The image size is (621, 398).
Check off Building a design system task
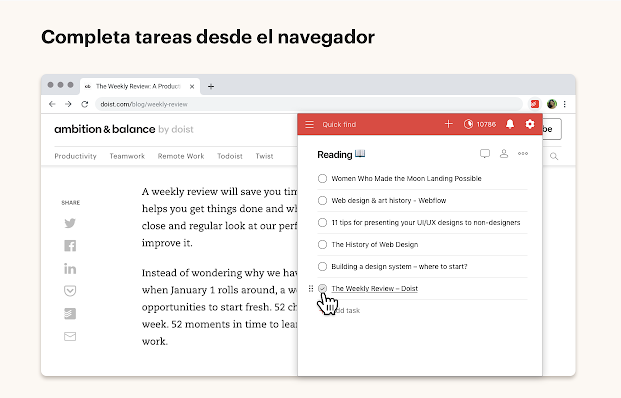(322, 267)
